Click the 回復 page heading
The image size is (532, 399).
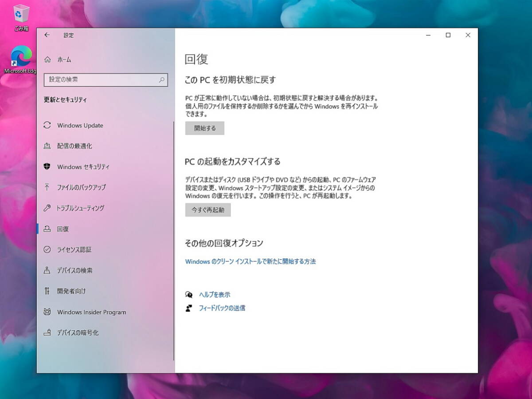click(x=196, y=59)
